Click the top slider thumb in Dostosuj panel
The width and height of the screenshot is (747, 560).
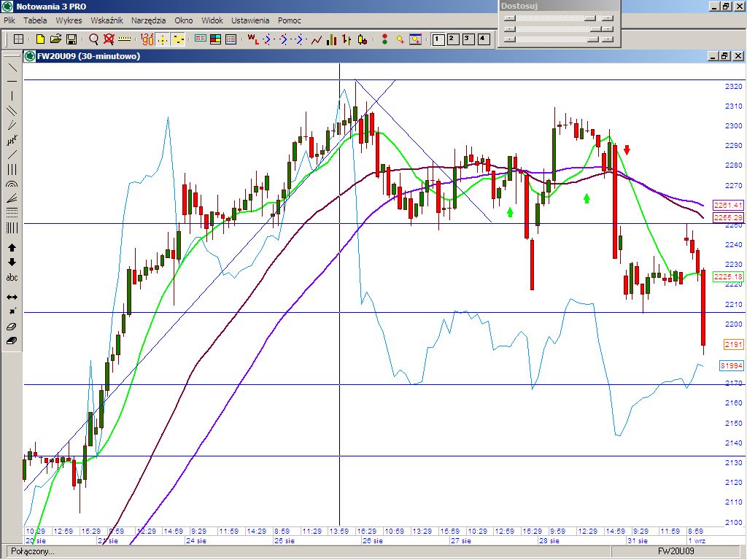coord(589,18)
